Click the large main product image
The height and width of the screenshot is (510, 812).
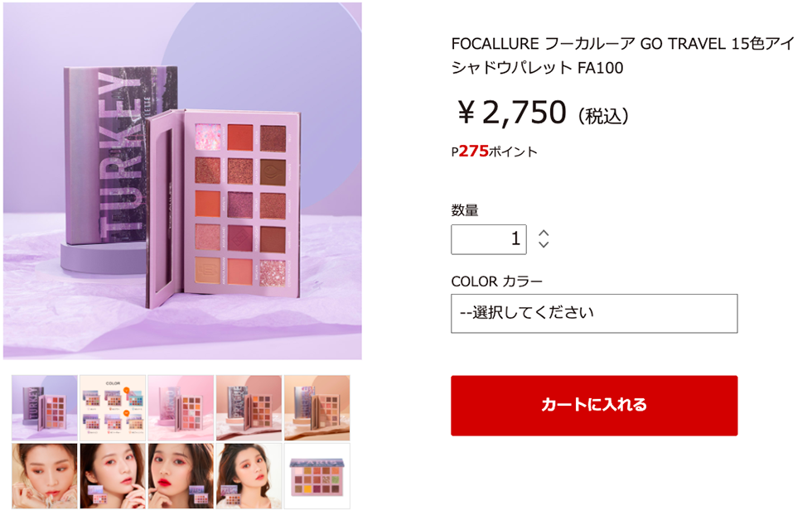point(182,180)
